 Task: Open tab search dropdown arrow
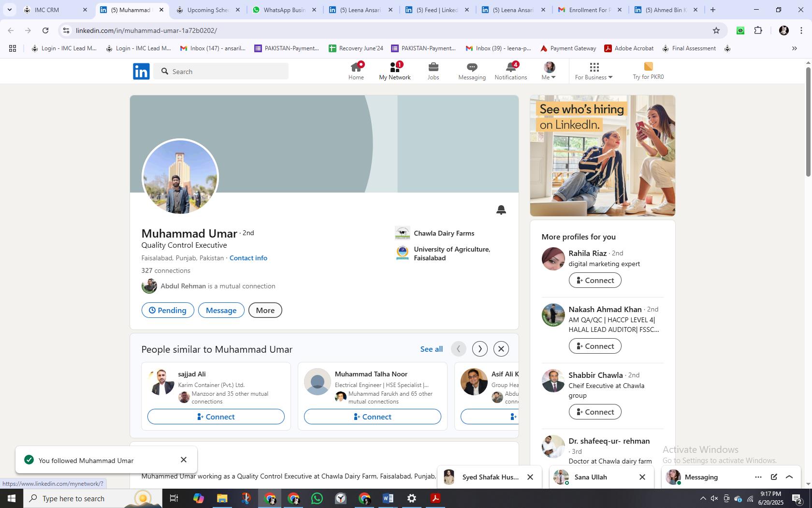point(9,10)
